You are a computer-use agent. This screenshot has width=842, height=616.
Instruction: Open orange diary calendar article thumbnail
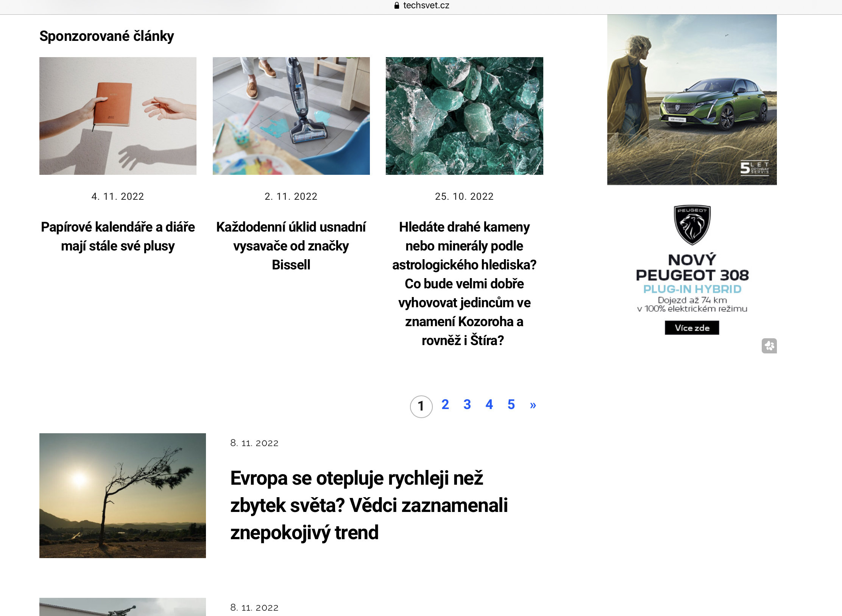coord(118,116)
